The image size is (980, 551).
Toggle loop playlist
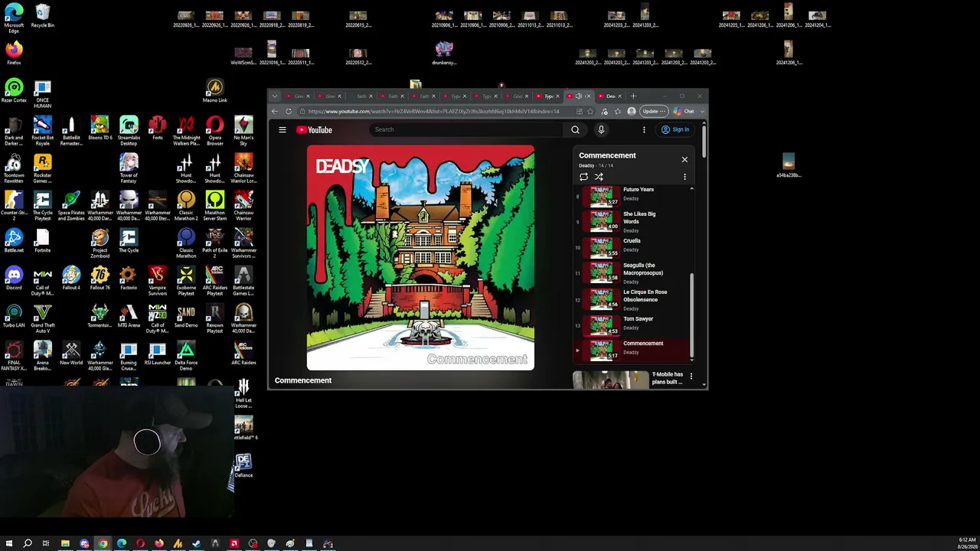(x=583, y=177)
